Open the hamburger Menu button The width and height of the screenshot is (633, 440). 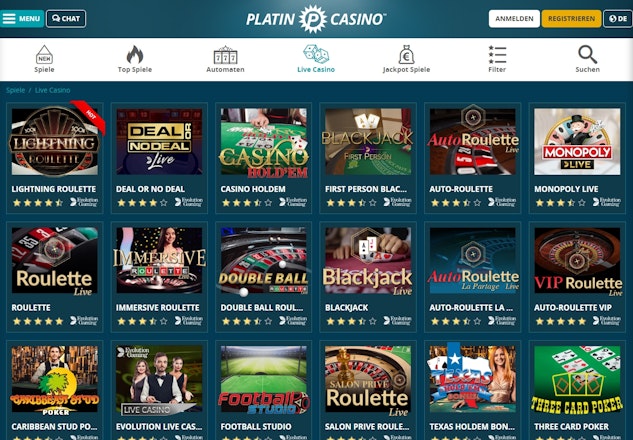point(22,19)
